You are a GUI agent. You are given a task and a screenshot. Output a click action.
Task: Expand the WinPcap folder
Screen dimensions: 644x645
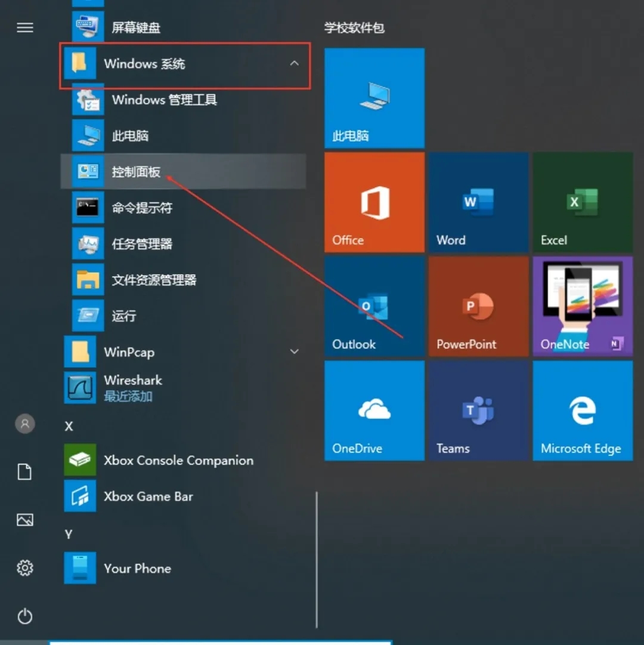pyautogui.click(x=294, y=352)
